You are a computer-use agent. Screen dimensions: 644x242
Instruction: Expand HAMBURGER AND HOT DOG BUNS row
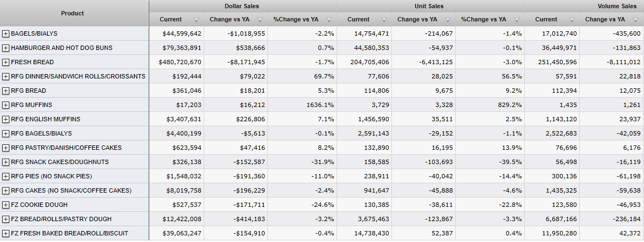5,48
